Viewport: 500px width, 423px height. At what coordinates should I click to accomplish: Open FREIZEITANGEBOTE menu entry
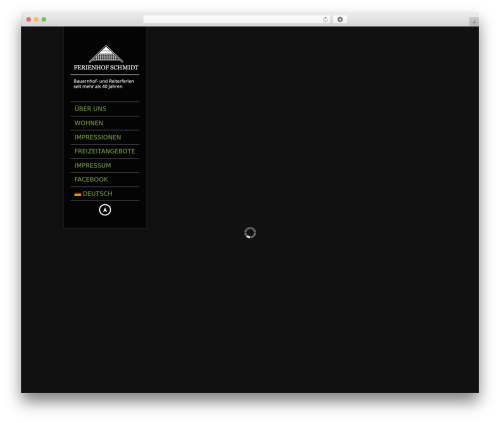(x=105, y=151)
